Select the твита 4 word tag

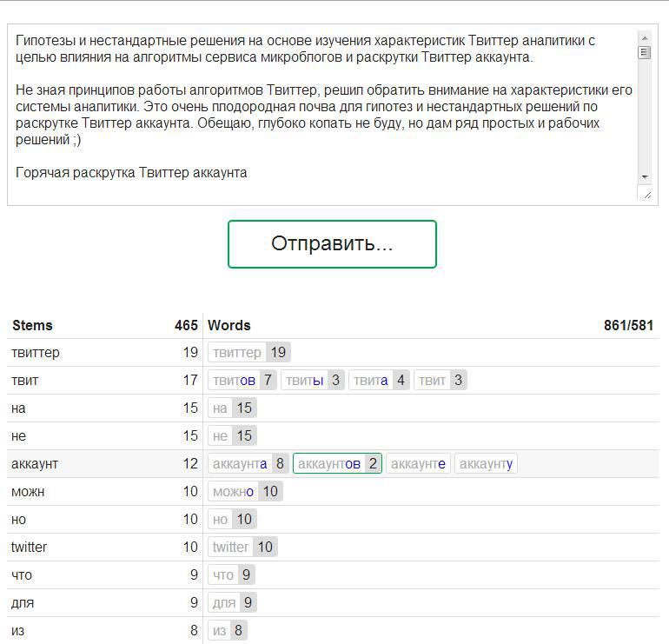[x=380, y=381]
